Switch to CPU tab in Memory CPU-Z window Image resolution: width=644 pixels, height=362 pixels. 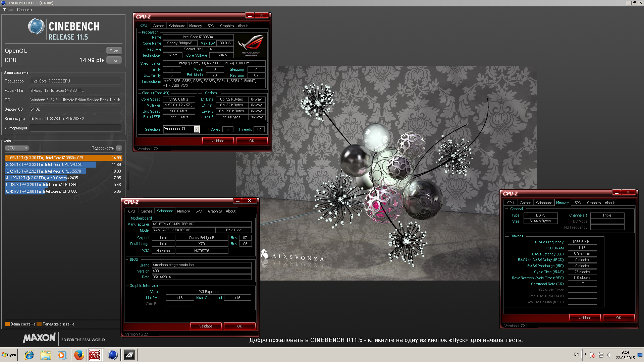[x=511, y=203]
